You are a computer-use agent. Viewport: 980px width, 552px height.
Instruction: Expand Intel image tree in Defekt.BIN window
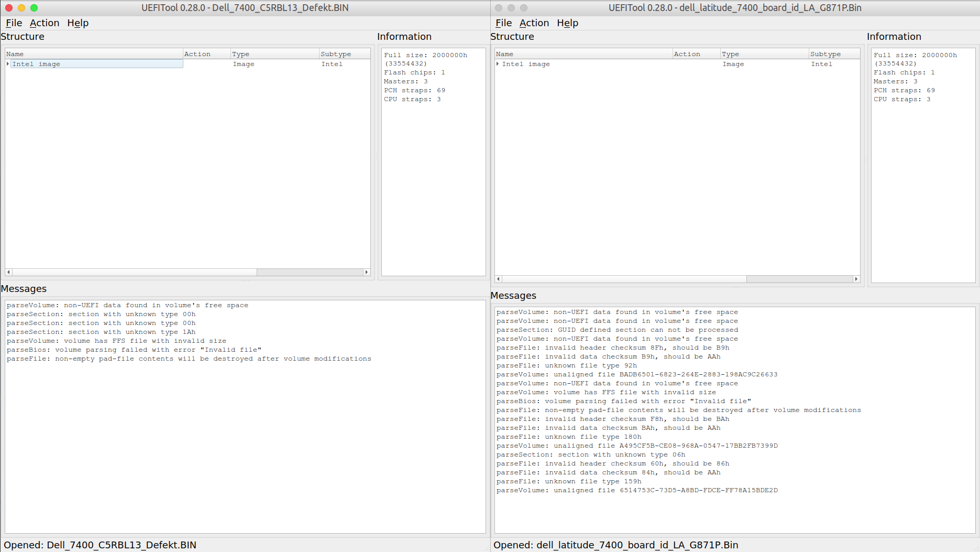(8, 64)
